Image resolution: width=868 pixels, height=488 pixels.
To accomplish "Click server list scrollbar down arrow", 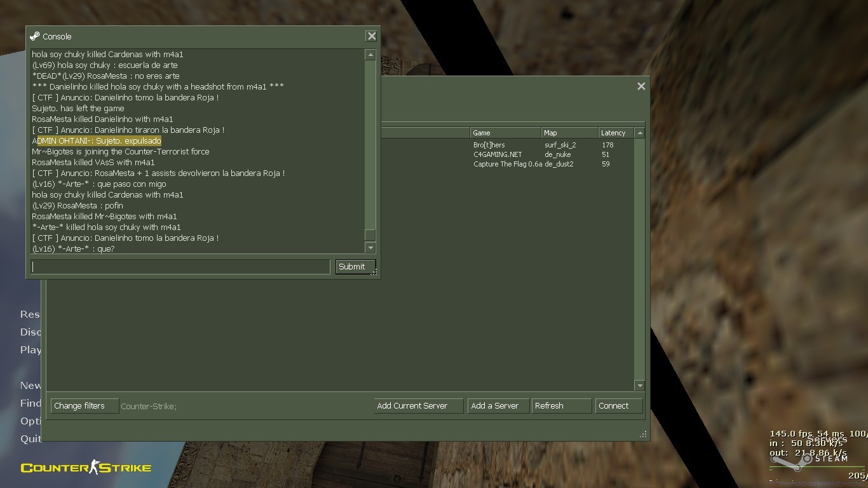I will [640, 386].
